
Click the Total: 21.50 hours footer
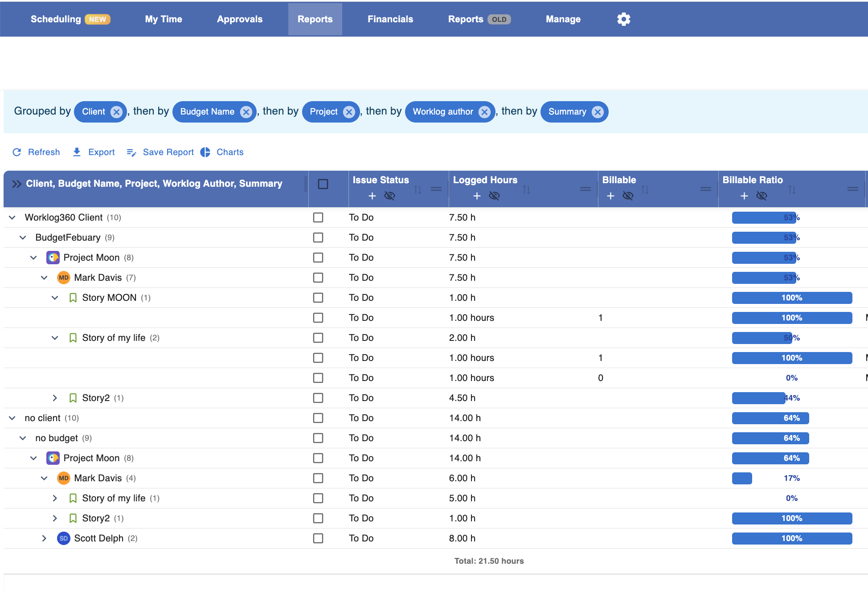click(489, 561)
